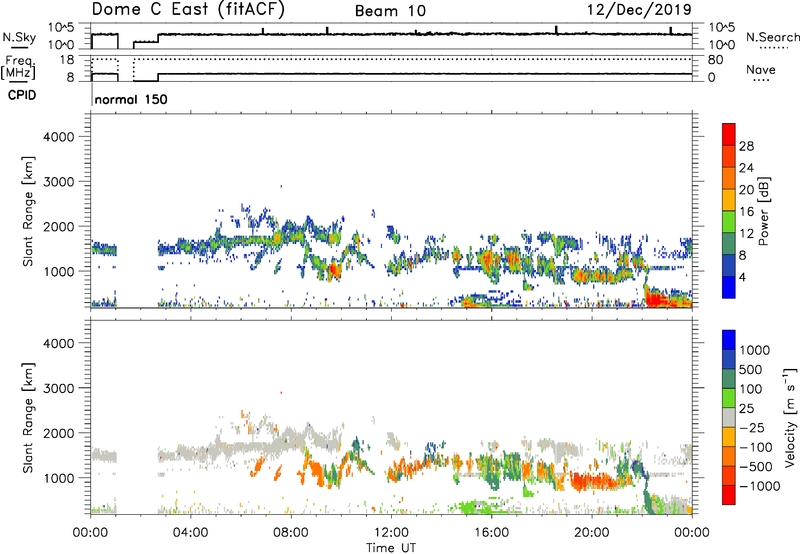Select the "28" label on the power colorbar

(x=746, y=146)
